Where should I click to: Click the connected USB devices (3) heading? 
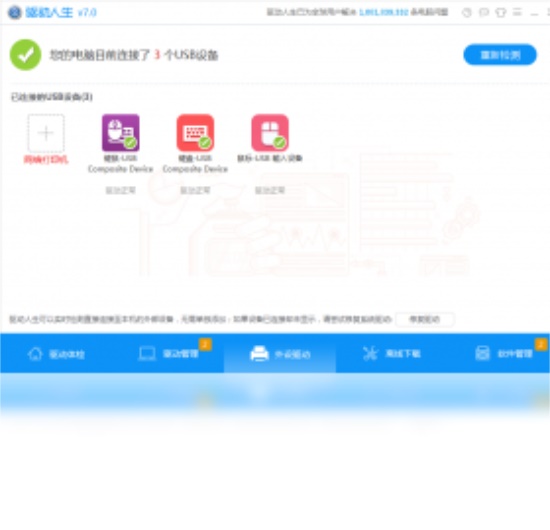[x=52, y=97]
